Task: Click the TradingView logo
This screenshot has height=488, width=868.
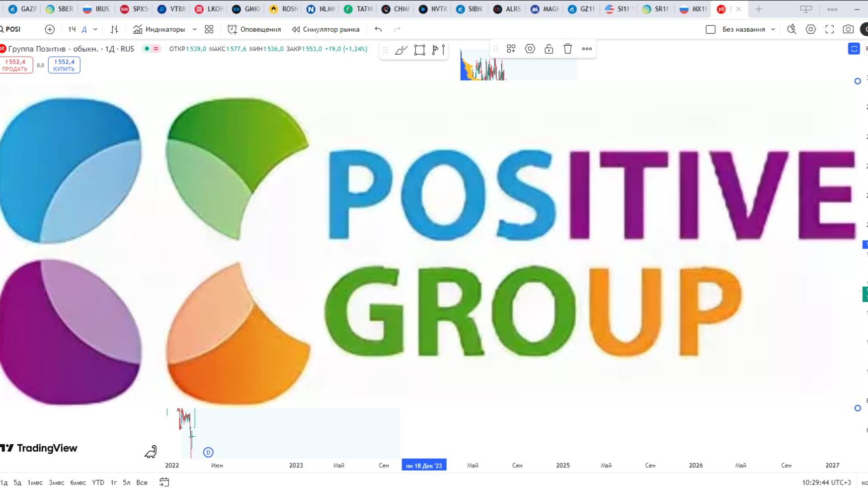Action: pyautogui.click(x=39, y=448)
